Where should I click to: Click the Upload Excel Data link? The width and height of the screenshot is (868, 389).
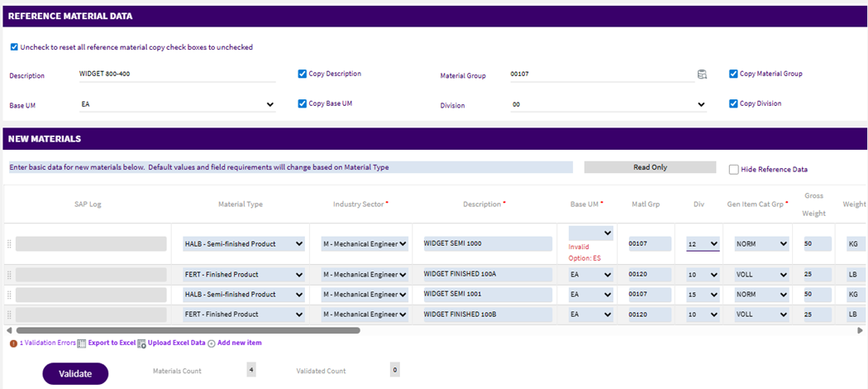(x=177, y=343)
